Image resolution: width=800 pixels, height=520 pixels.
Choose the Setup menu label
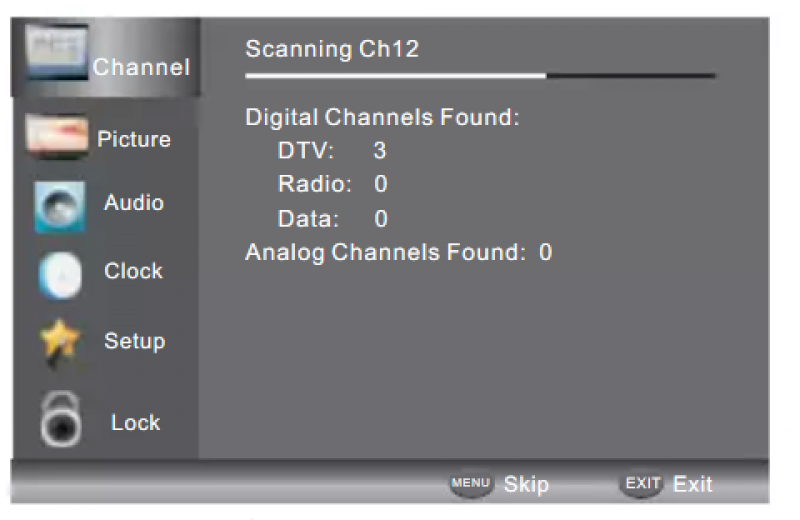(x=135, y=341)
